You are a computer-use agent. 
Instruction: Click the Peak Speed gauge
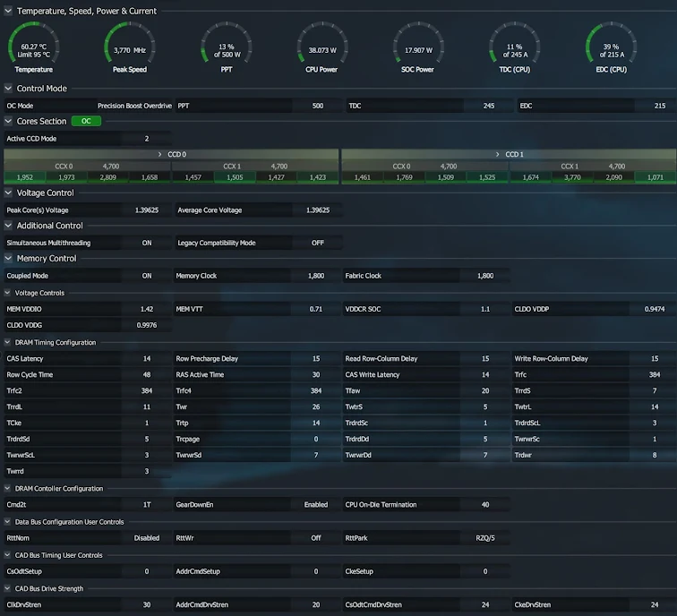coord(130,47)
